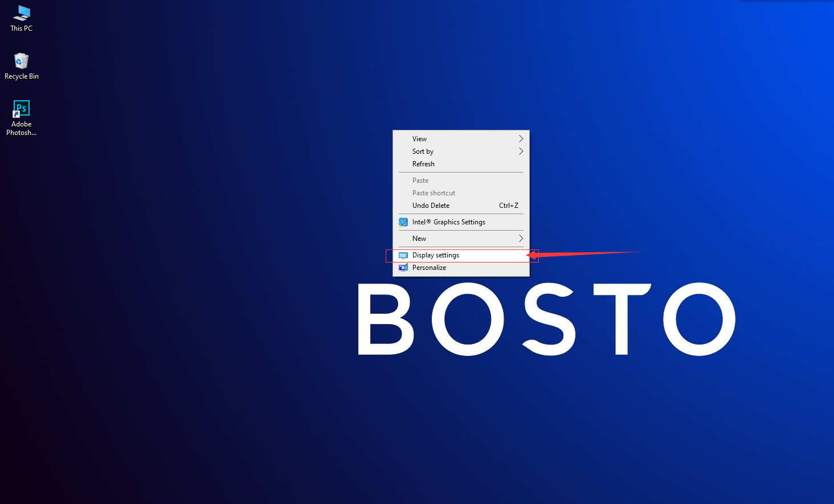Expand the View submenu arrow
Image resolution: width=834 pixels, height=504 pixels.
[521, 139]
